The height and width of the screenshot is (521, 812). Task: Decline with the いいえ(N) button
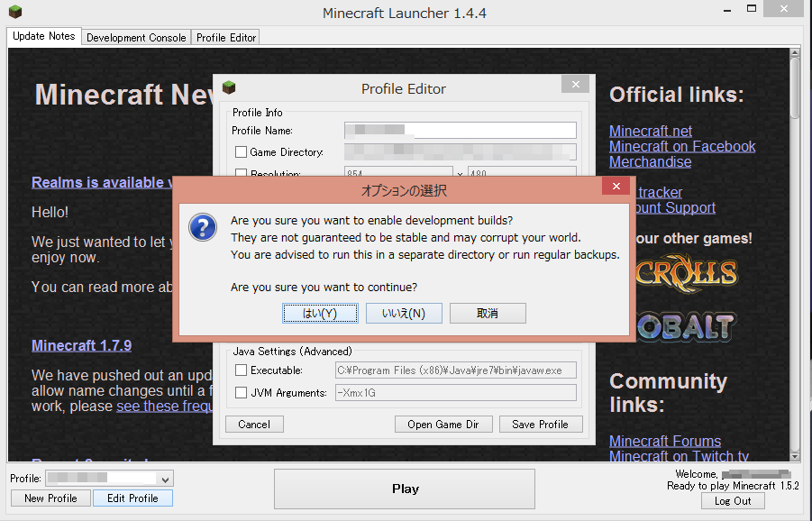(404, 314)
